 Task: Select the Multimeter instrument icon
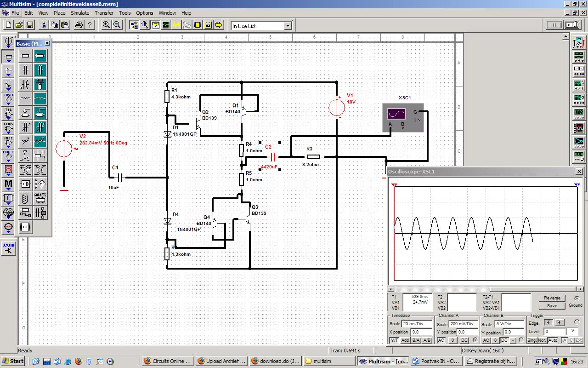(578, 43)
